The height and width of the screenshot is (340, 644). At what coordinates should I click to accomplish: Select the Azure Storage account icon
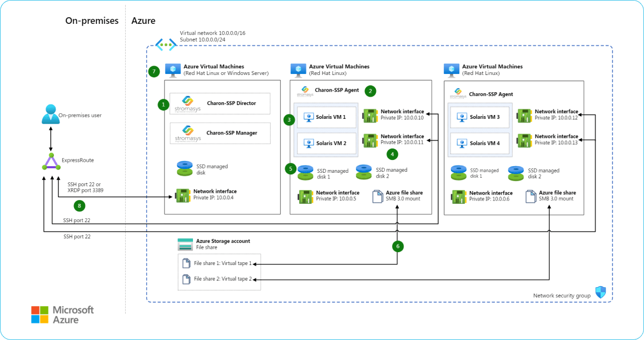[x=185, y=244]
